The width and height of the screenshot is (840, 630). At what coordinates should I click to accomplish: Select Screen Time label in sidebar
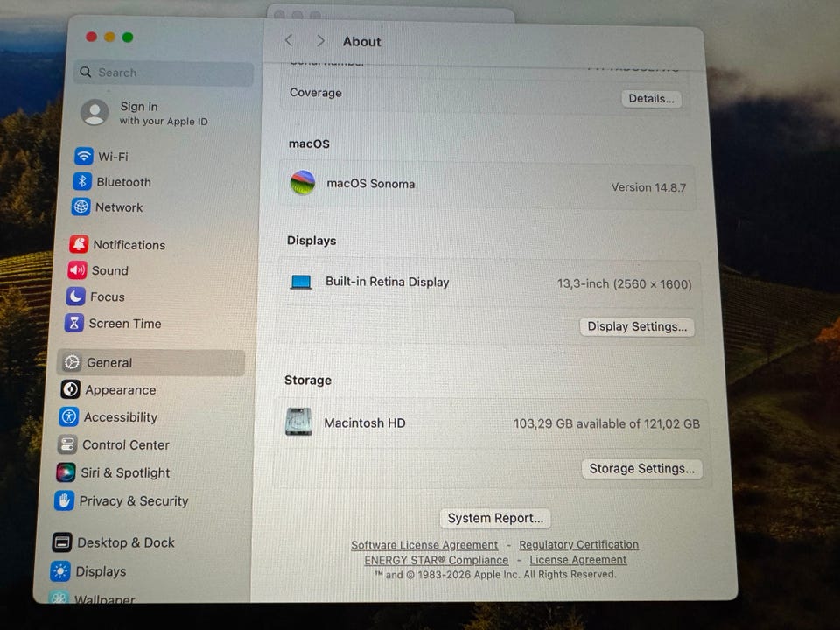point(125,324)
